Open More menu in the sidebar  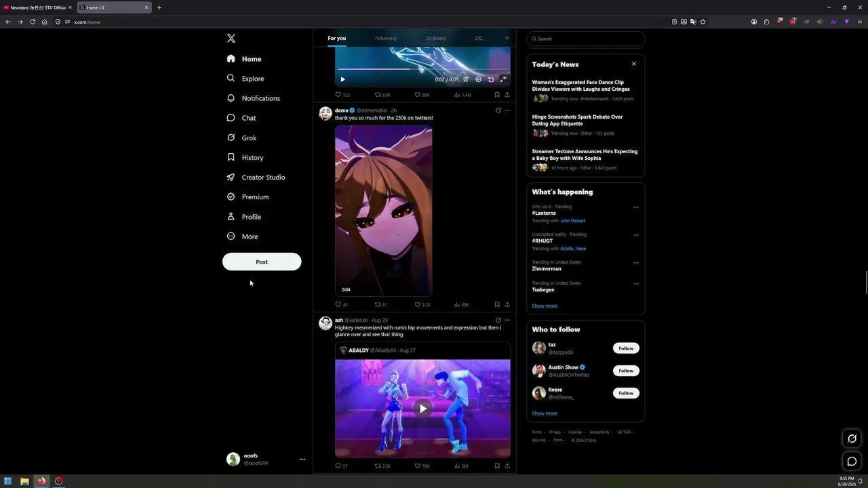[242, 237]
